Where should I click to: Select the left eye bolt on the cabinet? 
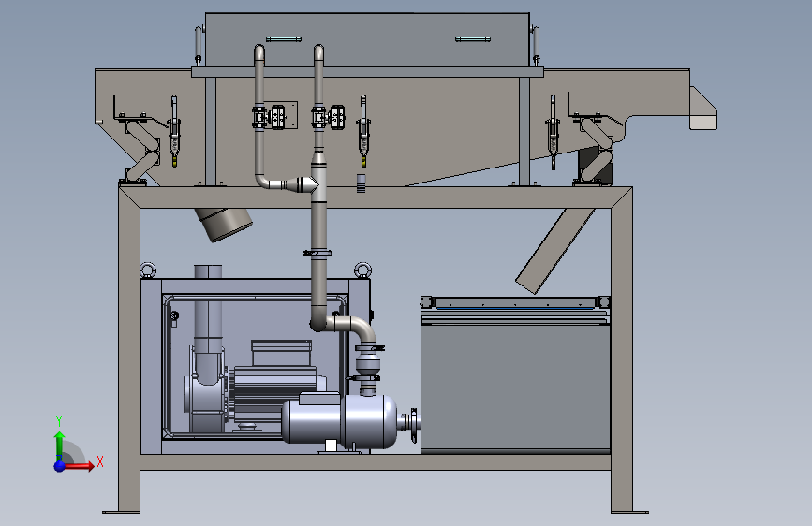click(148, 270)
